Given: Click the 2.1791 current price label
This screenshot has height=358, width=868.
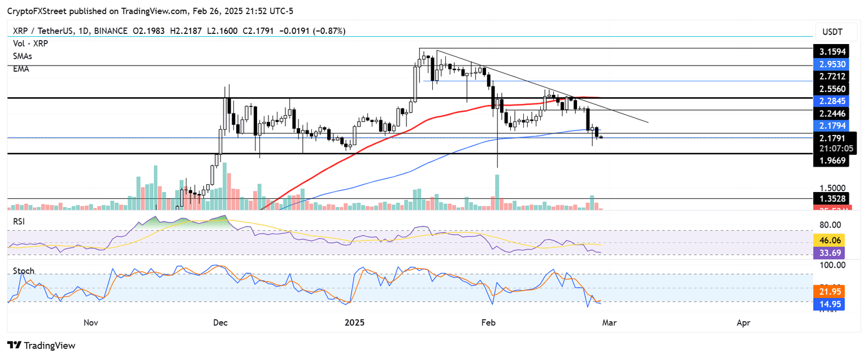Looking at the screenshot, I should coord(831,138).
